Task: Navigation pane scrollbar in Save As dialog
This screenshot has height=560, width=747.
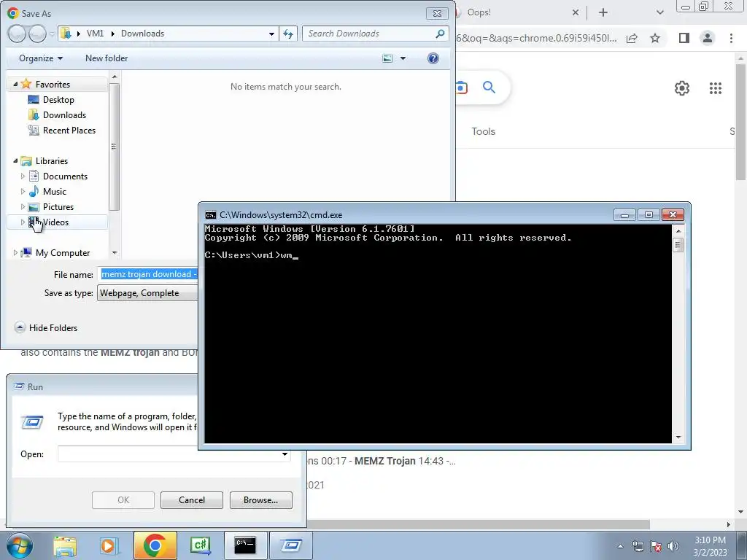Action: 114,147
